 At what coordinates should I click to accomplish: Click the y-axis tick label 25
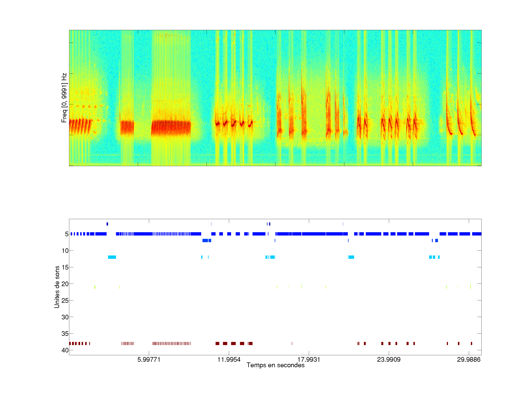click(65, 301)
